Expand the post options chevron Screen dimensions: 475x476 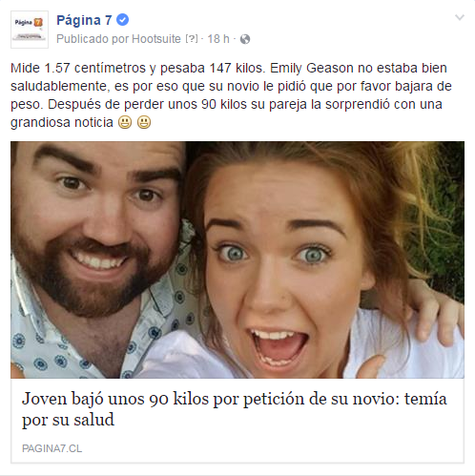click(460, 17)
